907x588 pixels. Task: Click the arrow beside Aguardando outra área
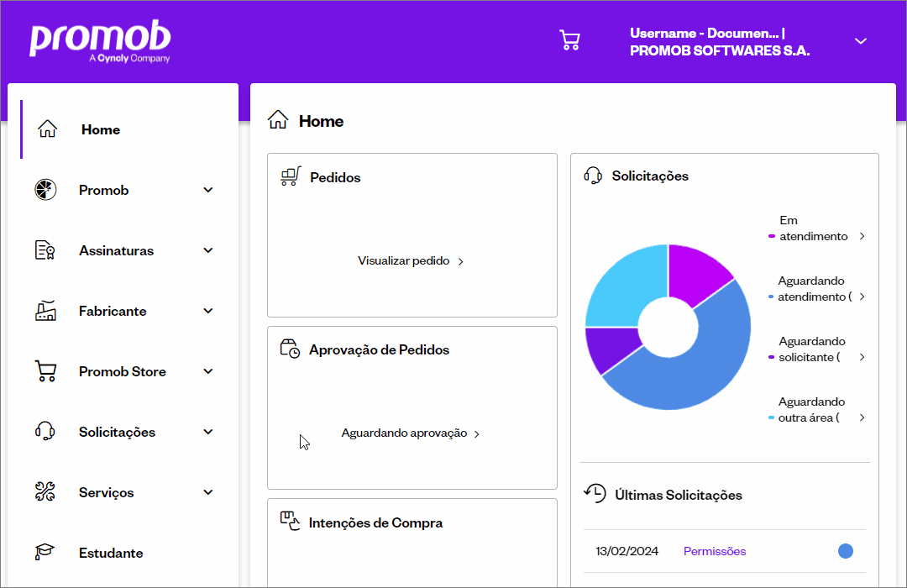pyautogui.click(x=862, y=417)
